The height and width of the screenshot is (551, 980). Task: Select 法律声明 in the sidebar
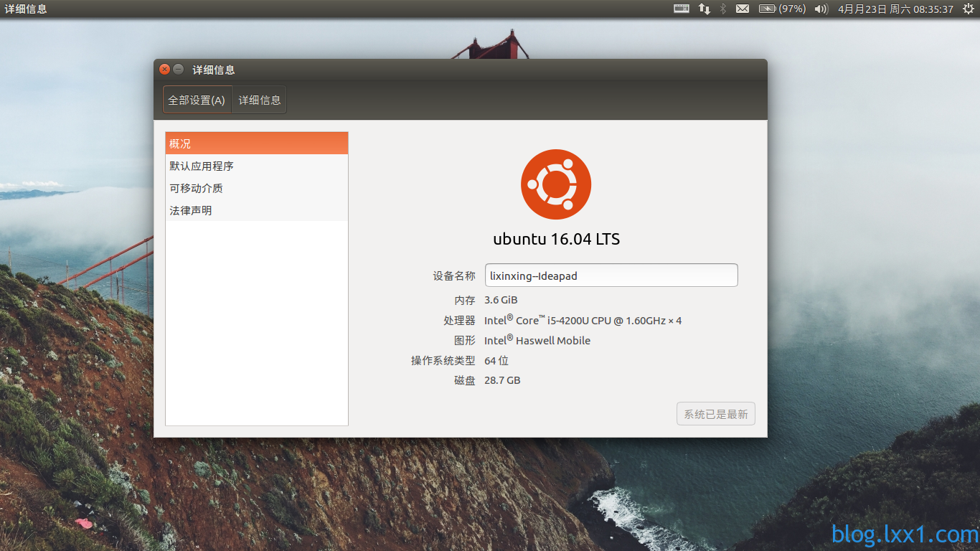[257, 210]
